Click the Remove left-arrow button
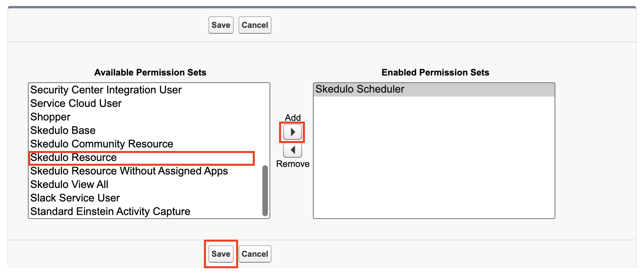644x275 pixels. pos(293,150)
